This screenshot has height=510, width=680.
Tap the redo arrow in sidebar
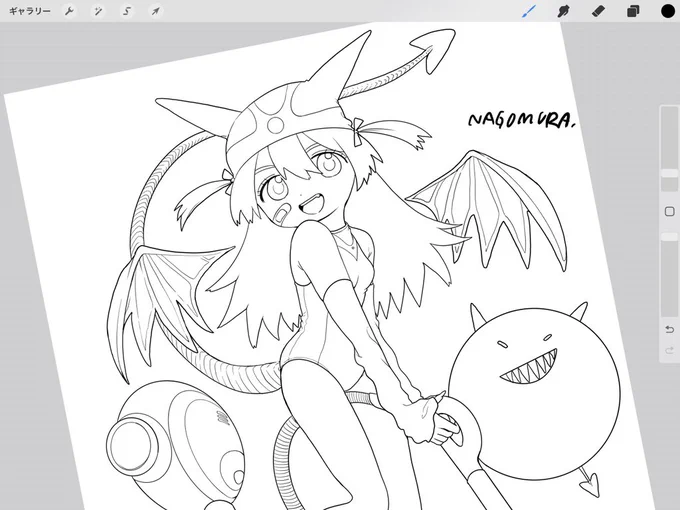click(x=669, y=350)
